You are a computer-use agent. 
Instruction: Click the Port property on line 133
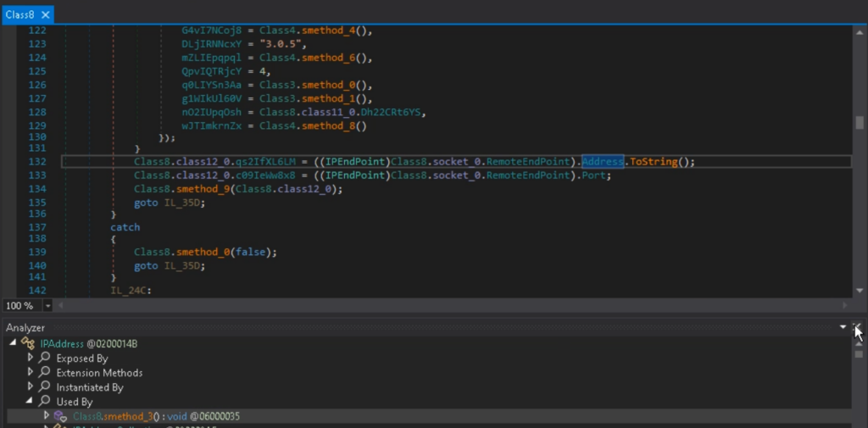(595, 175)
